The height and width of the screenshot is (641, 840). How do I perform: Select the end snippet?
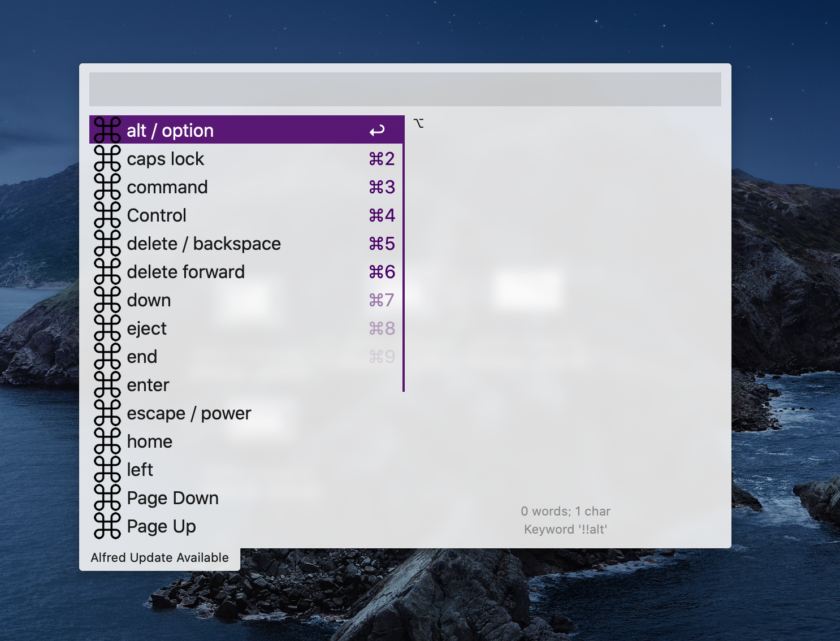tap(247, 356)
